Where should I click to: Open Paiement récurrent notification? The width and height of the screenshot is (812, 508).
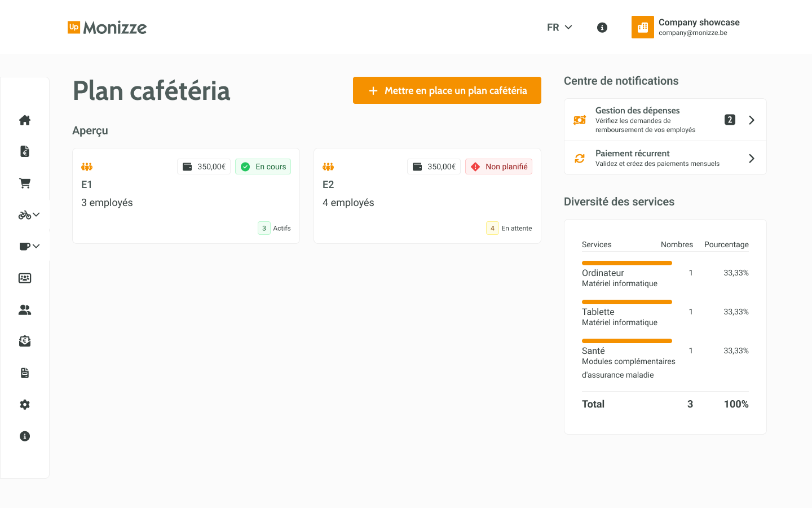(x=665, y=157)
